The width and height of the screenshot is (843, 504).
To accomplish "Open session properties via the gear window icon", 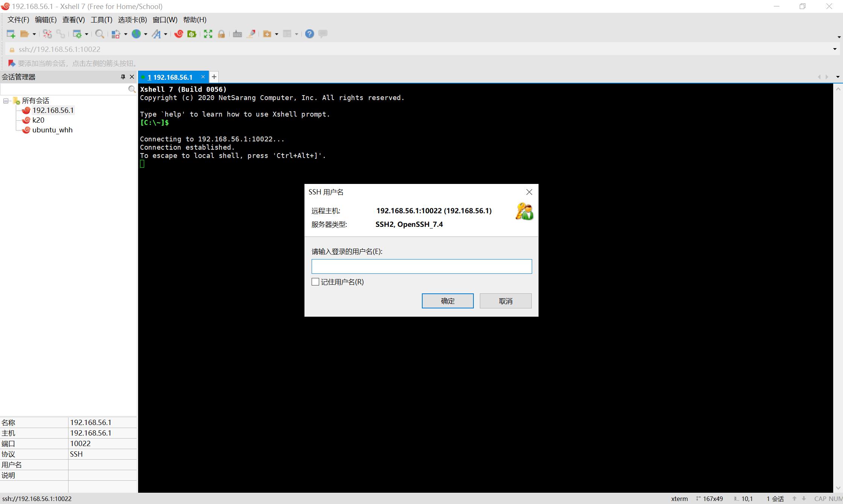I will pos(77,34).
